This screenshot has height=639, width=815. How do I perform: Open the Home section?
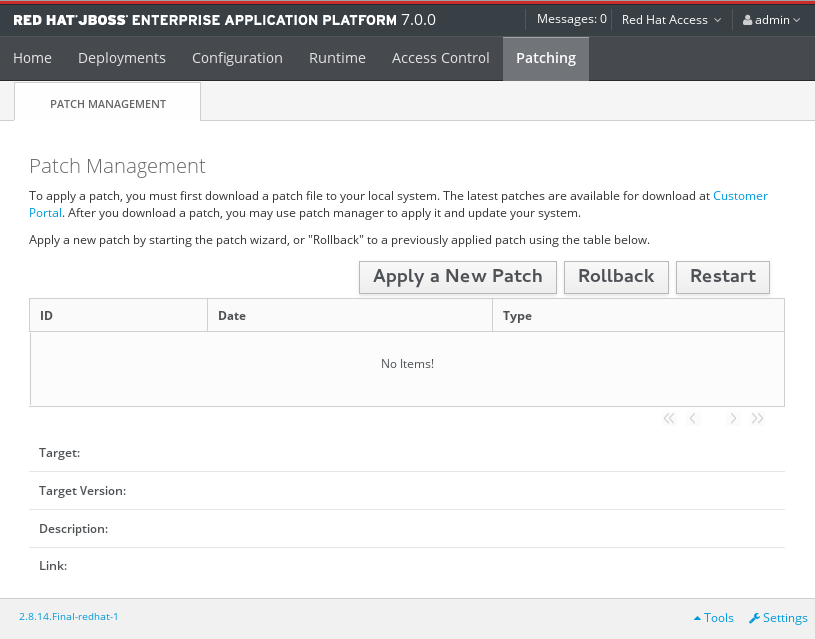coord(32,58)
